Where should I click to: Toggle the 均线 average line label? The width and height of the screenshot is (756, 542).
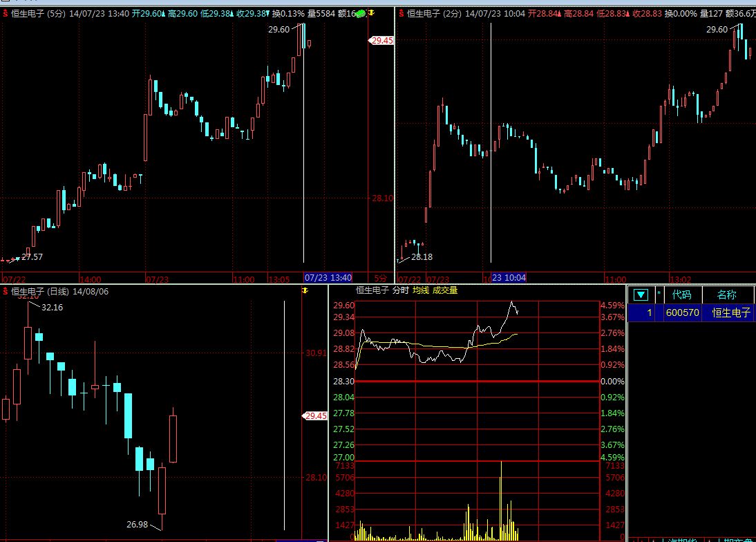pyautogui.click(x=421, y=290)
